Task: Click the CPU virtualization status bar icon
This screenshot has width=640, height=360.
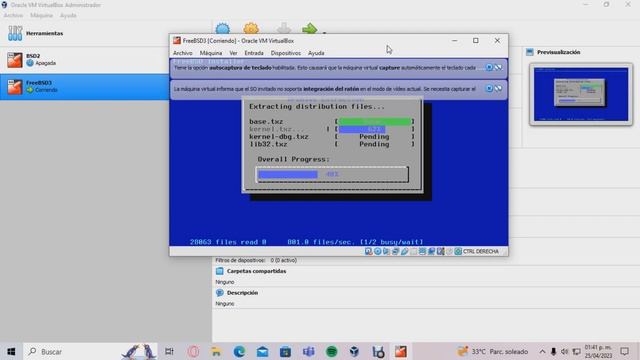Action: (x=440, y=251)
